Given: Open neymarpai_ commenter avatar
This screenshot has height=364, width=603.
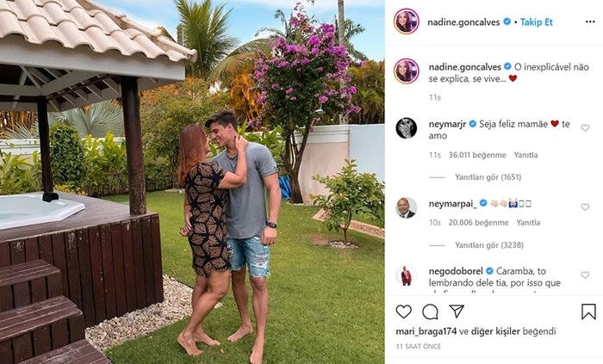Looking at the screenshot, I should pos(406,207).
